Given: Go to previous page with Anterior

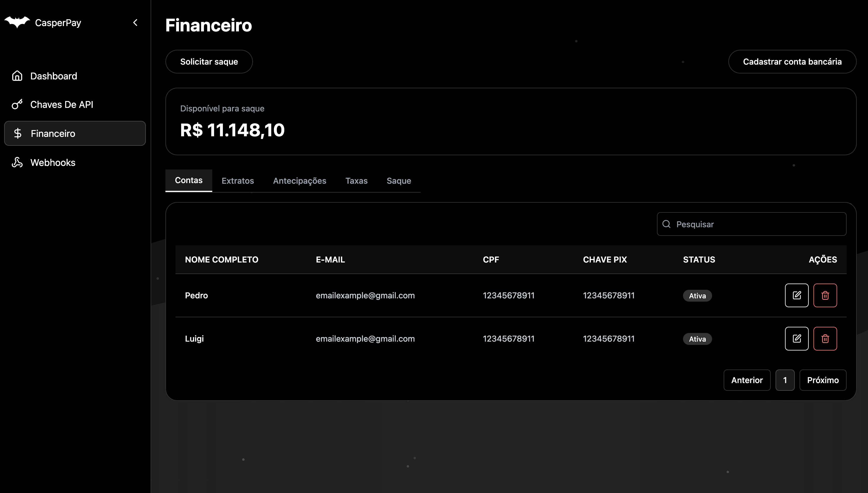Looking at the screenshot, I should click(x=747, y=380).
